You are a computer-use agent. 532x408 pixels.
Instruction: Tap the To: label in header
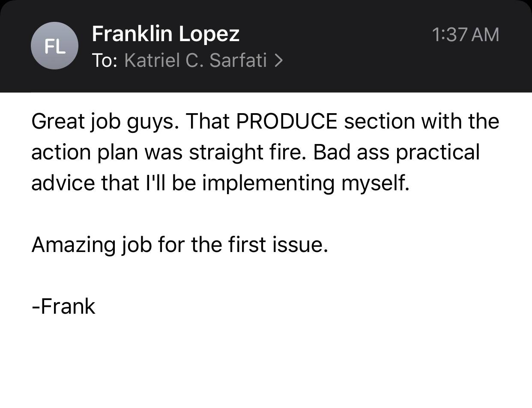[x=105, y=60]
